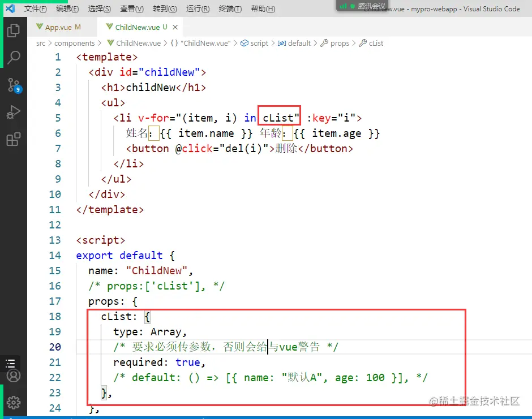The height and width of the screenshot is (419, 532).
Task: Open the Extensions view
Action: (14, 139)
